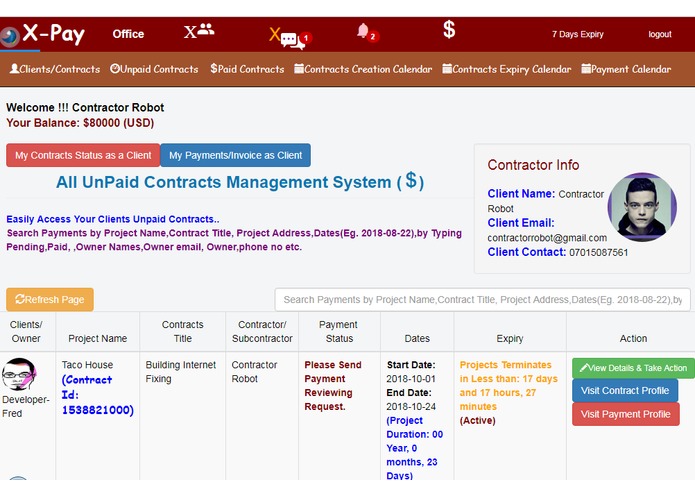Click the logout link
The width and height of the screenshot is (695, 494).
[660, 34]
